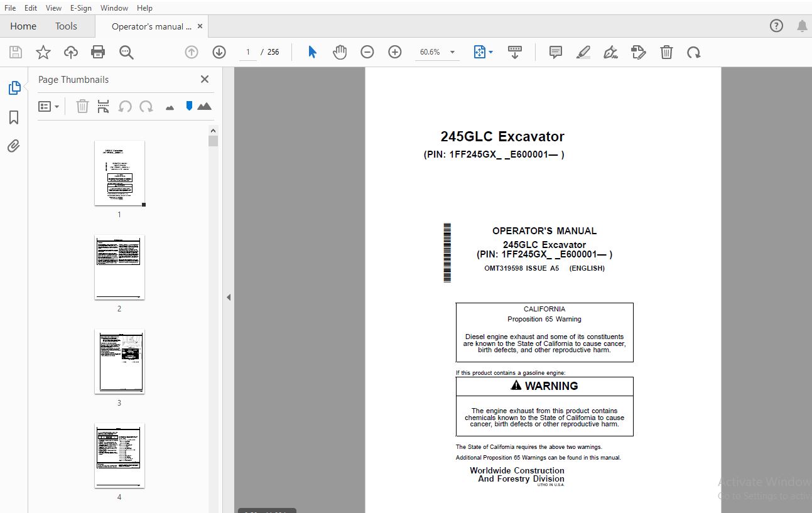
Task: Click the insert page break icon in thumbnails
Action: click(x=104, y=106)
